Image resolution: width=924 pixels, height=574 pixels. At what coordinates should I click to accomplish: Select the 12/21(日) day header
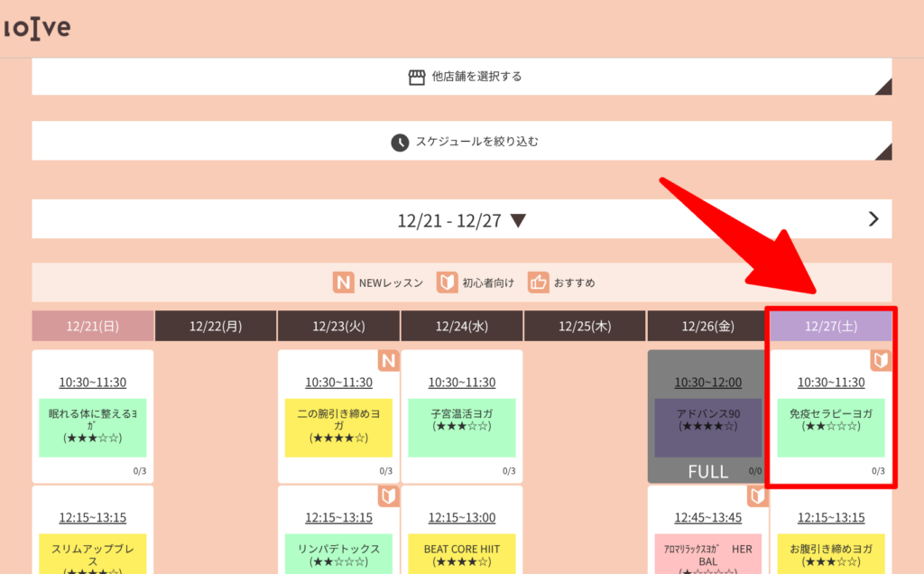coord(92,327)
